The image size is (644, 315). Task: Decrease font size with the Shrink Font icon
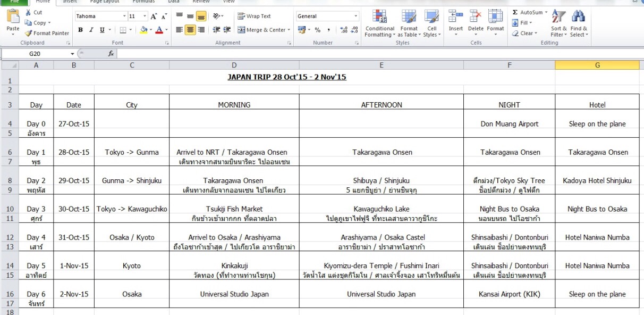(164, 16)
